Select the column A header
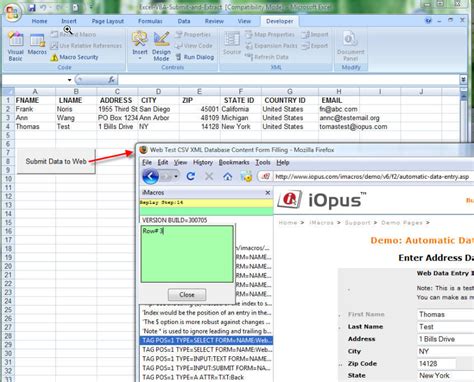 pos(35,92)
